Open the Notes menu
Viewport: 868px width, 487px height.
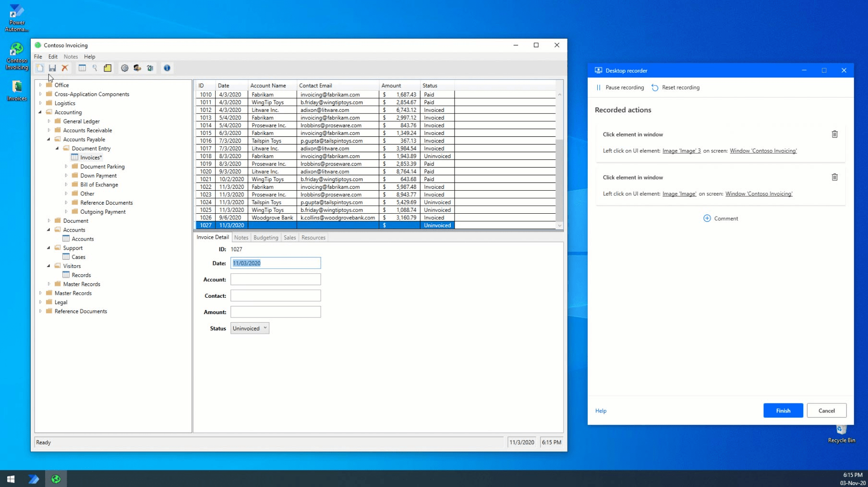click(71, 57)
